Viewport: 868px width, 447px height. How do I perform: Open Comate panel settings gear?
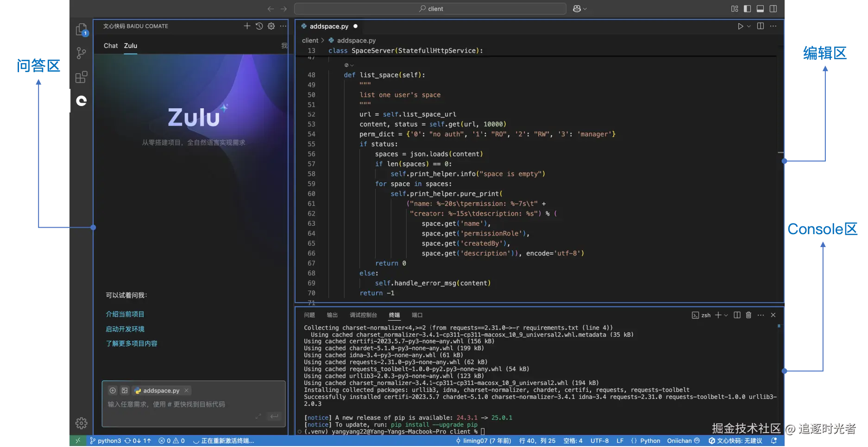[271, 26]
